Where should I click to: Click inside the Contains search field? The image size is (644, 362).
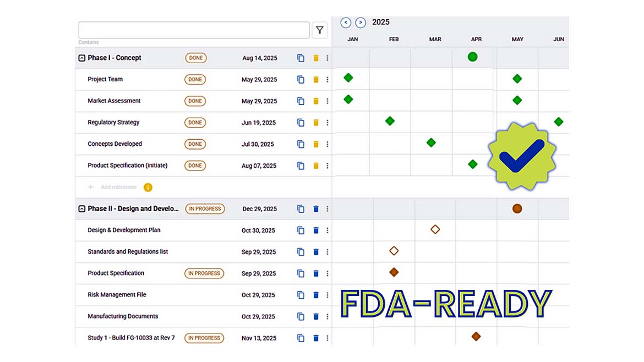coord(194,30)
